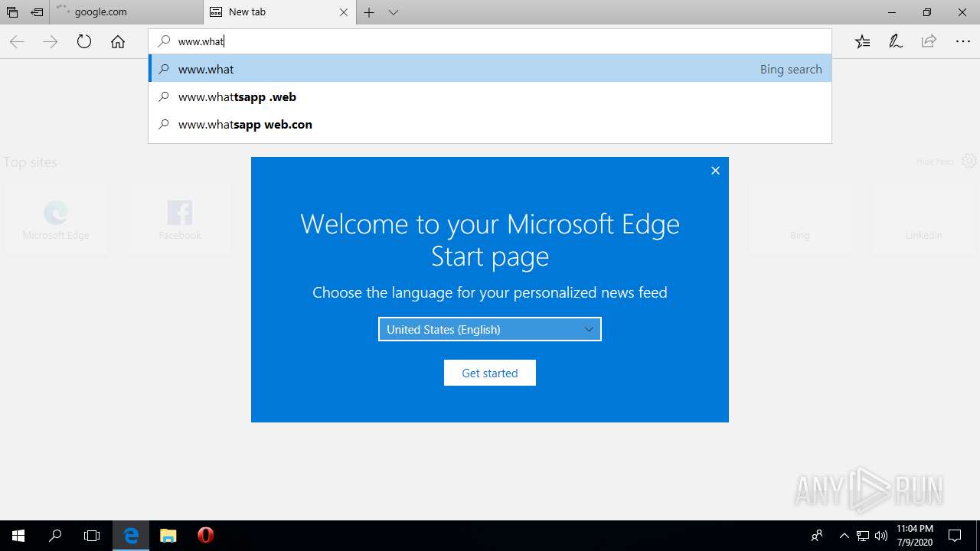Launch Opera from the taskbar
Viewport: 980px width, 551px height.
pos(205,536)
